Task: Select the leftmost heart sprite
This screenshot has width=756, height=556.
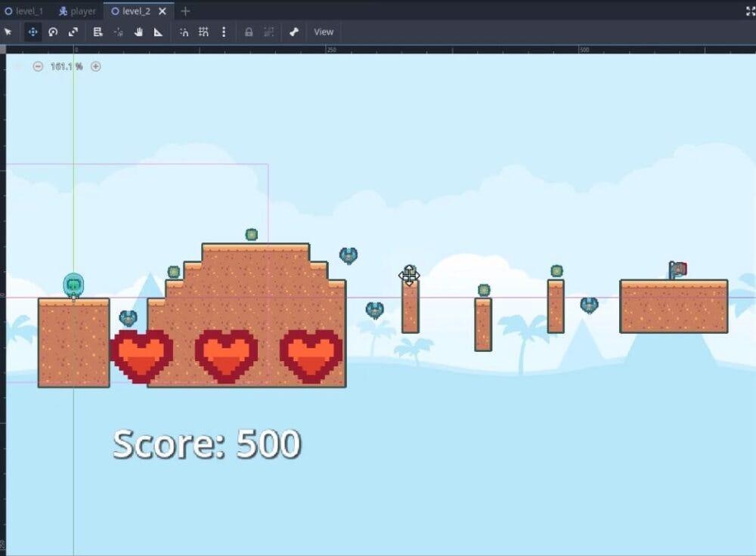Action: [x=141, y=357]
